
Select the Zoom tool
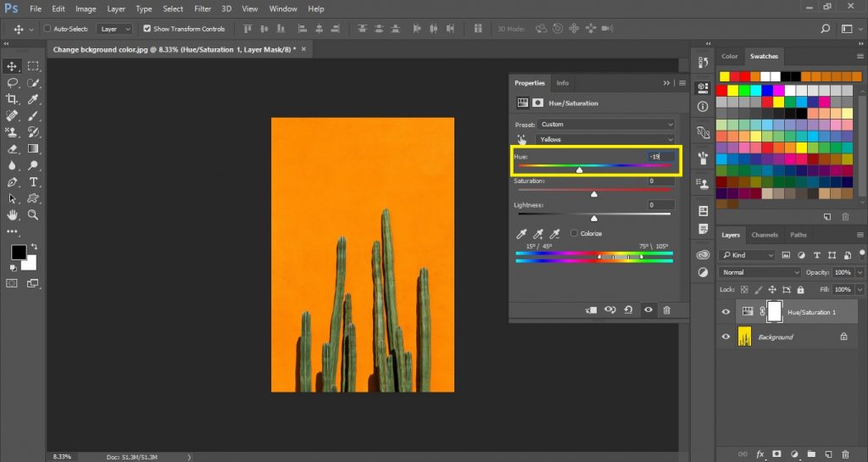coord(33,215)
